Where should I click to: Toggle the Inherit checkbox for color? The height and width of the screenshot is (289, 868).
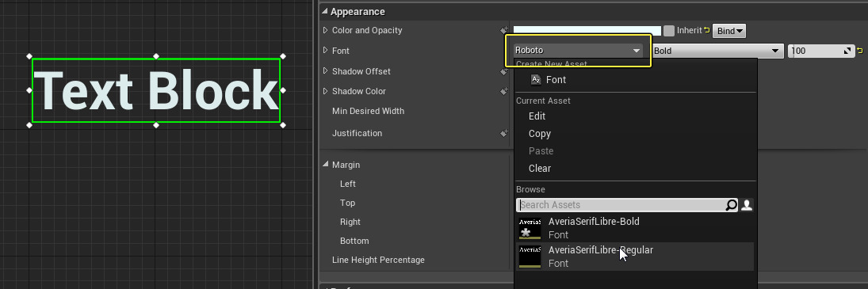click(x=669, y=31)
